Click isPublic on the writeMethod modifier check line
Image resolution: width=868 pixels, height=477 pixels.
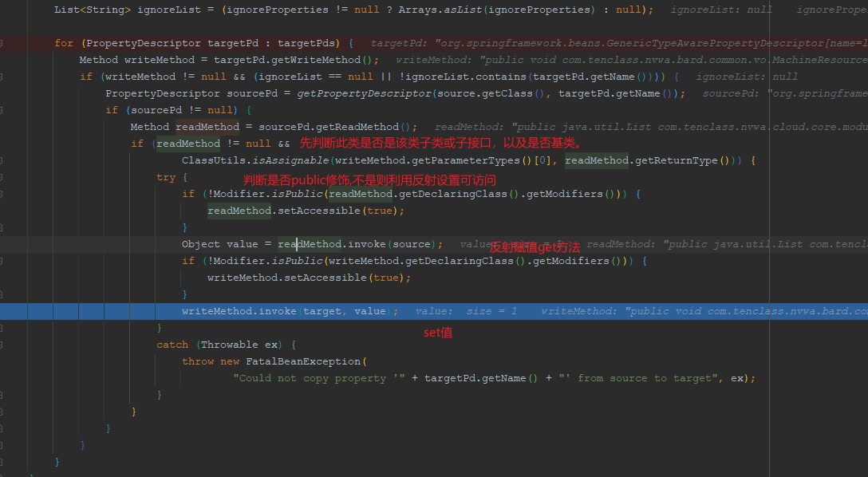(297, 261)
